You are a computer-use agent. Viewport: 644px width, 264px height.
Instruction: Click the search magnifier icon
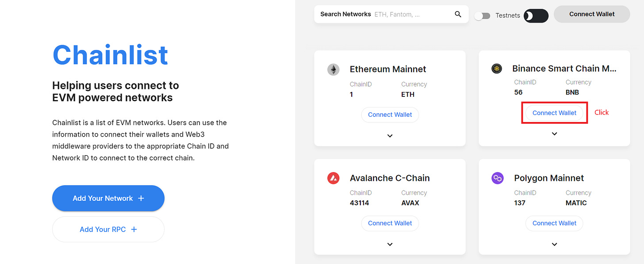458,14
